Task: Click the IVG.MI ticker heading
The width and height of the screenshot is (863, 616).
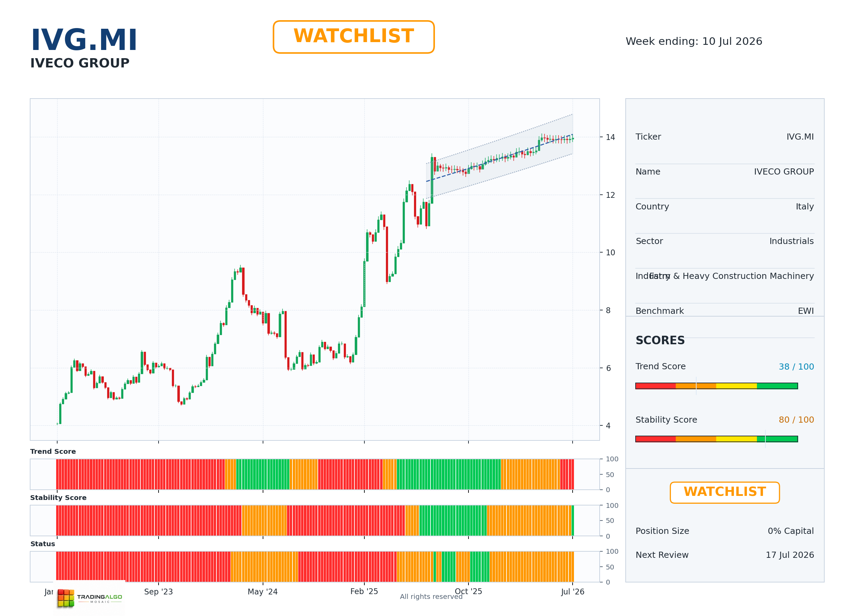Action: (84, 40)
